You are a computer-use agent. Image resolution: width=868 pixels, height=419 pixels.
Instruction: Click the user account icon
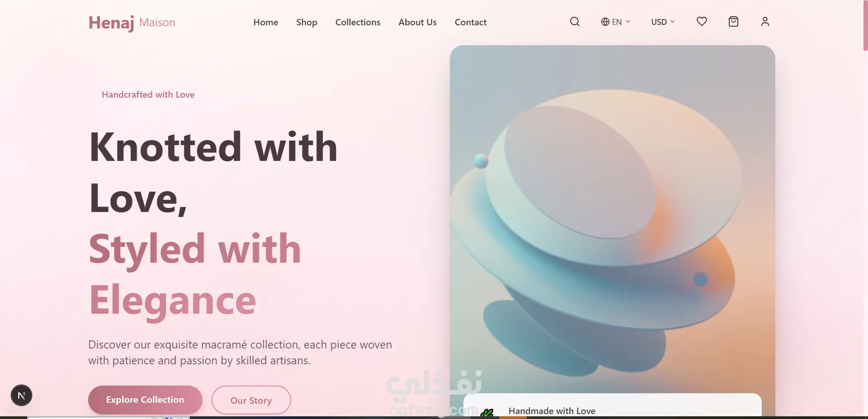click(x=765, y=22)
